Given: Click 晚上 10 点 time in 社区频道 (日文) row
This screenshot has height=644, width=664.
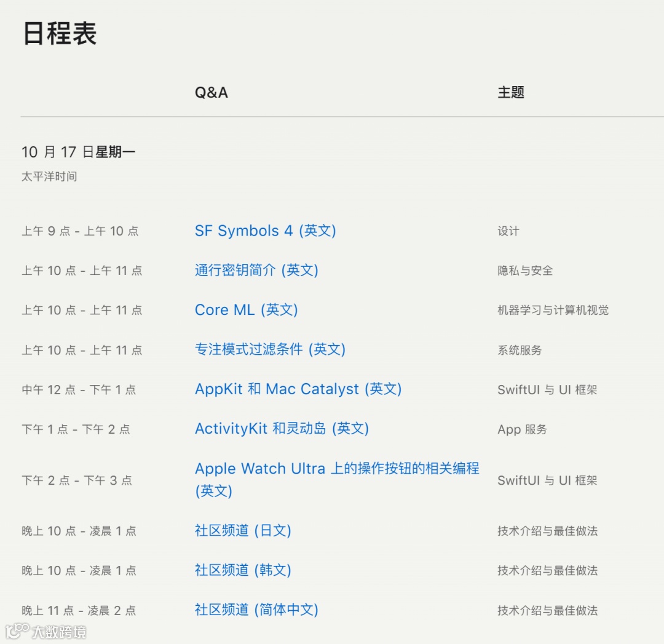Looking at the screenshot, I should click(x=79, y=531).
